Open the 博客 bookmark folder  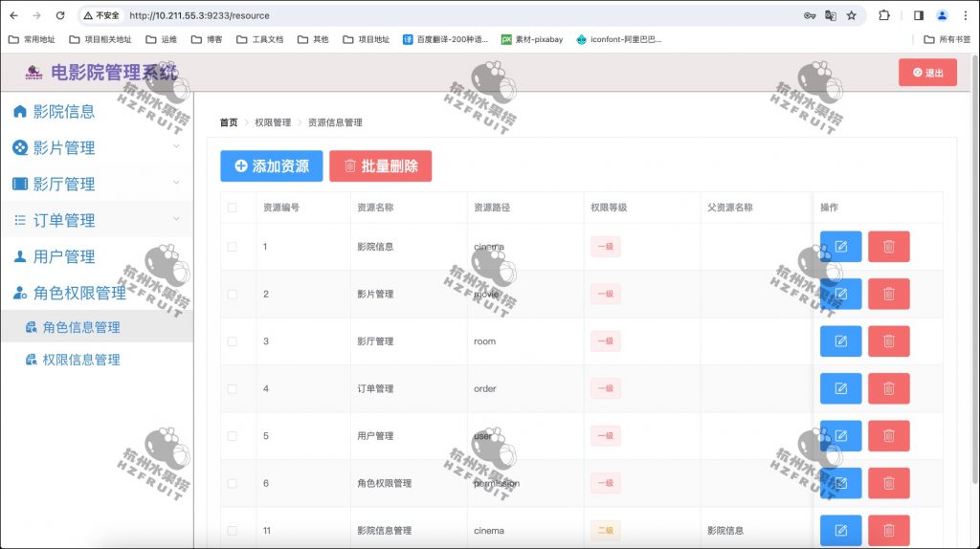tap(207, 39)
